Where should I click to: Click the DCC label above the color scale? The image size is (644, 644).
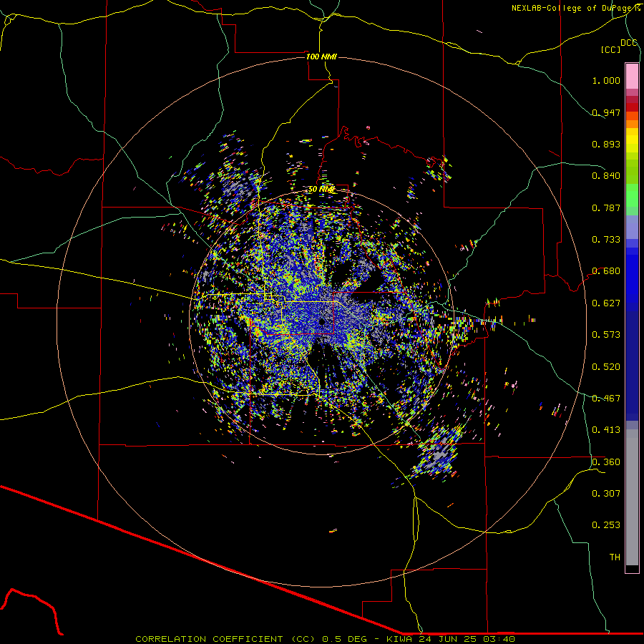pyautogui.click(x=629, y=43)
